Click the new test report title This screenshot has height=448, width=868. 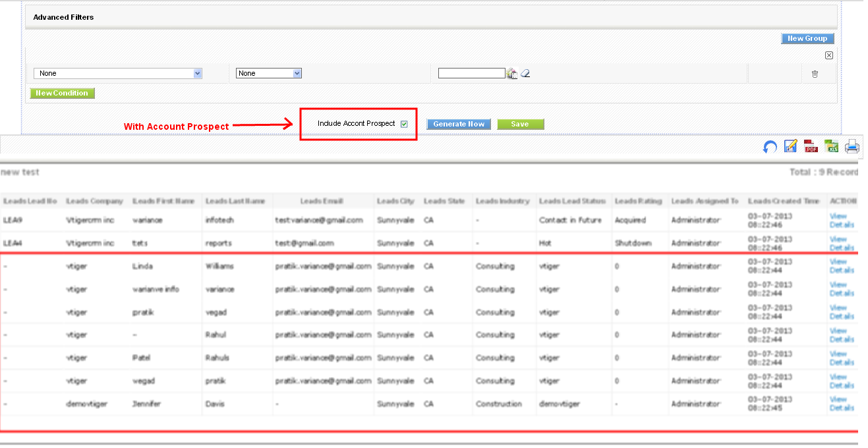[20, 172]
